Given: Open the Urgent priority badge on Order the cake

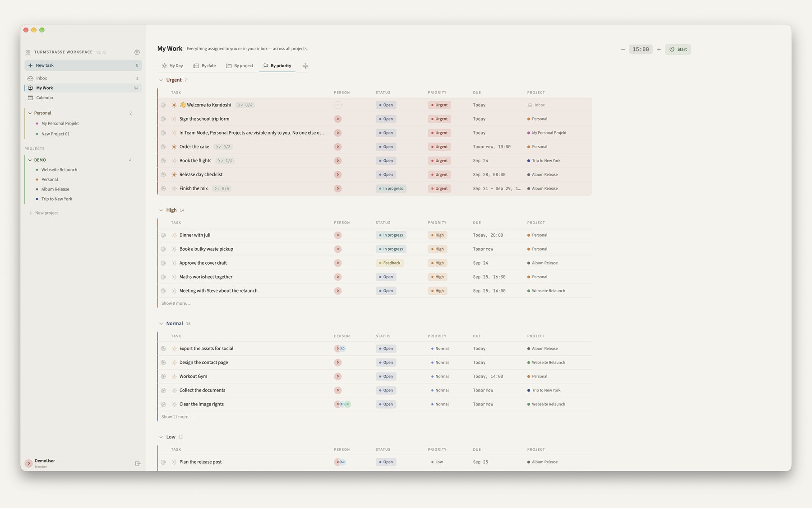Looking at the screenshot, I should coord(439,147).
